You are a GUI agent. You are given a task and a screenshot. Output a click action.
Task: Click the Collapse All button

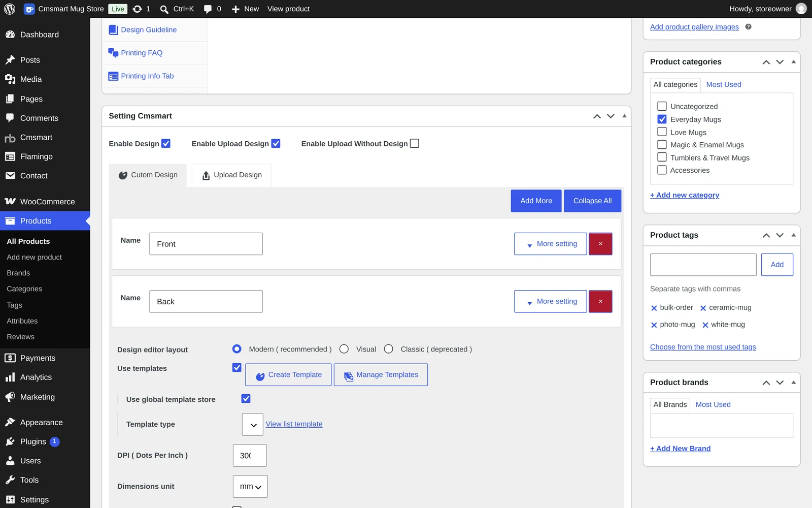click(x=593, y=201)
